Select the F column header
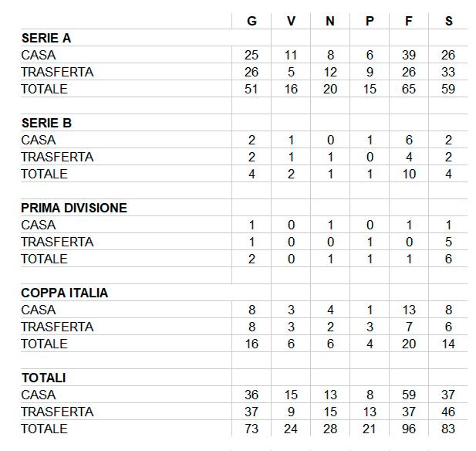This screenshot has width=476, height=451. click(x=409, y=21)
